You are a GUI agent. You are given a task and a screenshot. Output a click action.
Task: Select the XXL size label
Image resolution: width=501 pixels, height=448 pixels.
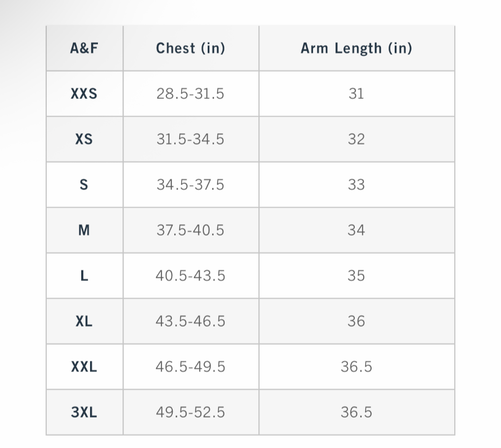coord(84,366)
